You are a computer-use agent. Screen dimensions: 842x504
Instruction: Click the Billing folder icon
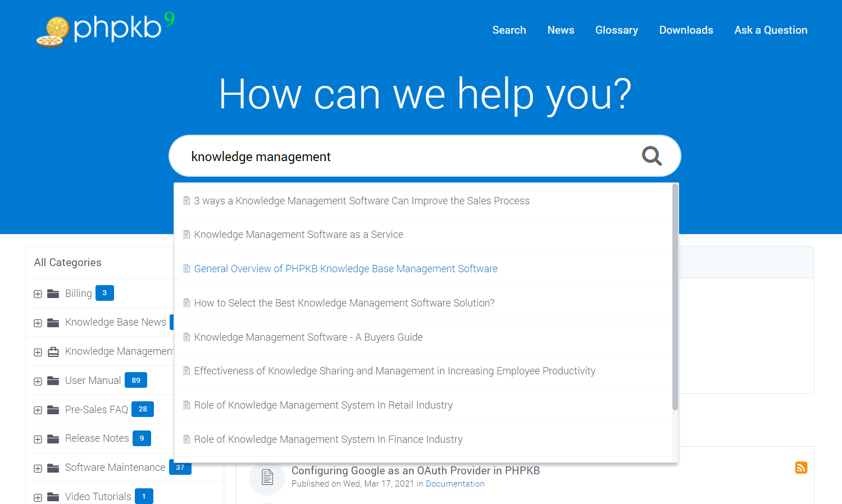53,294
